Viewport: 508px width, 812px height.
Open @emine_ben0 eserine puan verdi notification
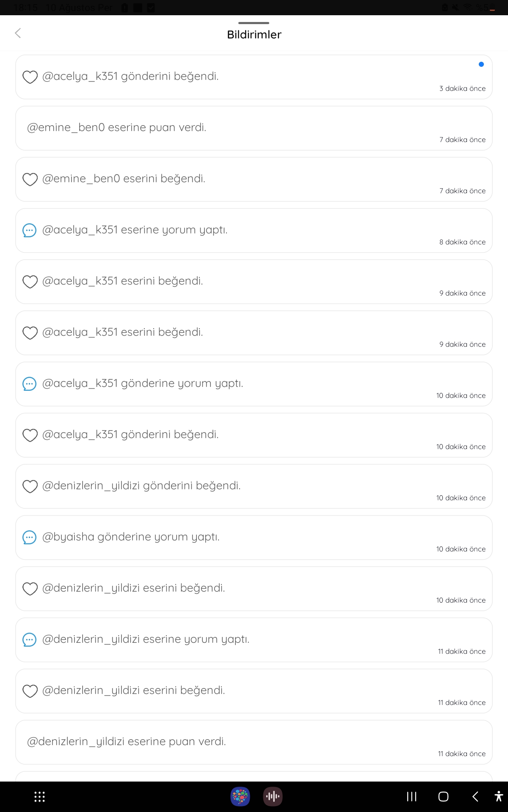pos(254,128)
